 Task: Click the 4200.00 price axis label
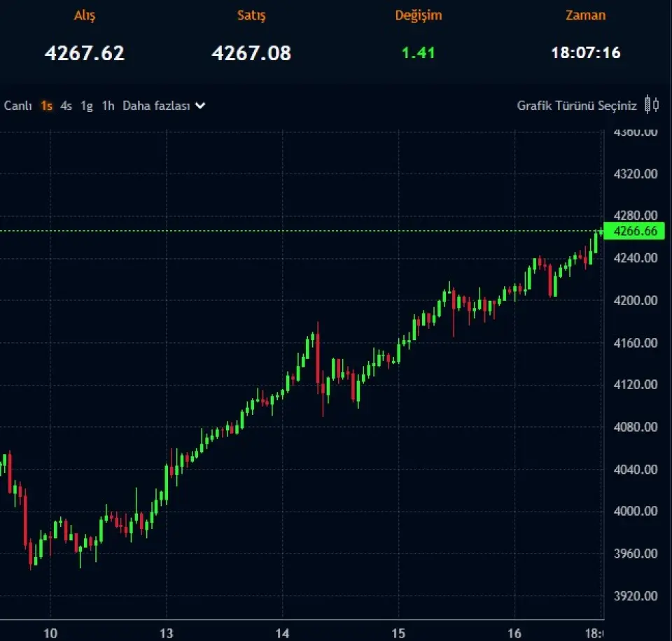pyautogui.click(x=635, y=300)
